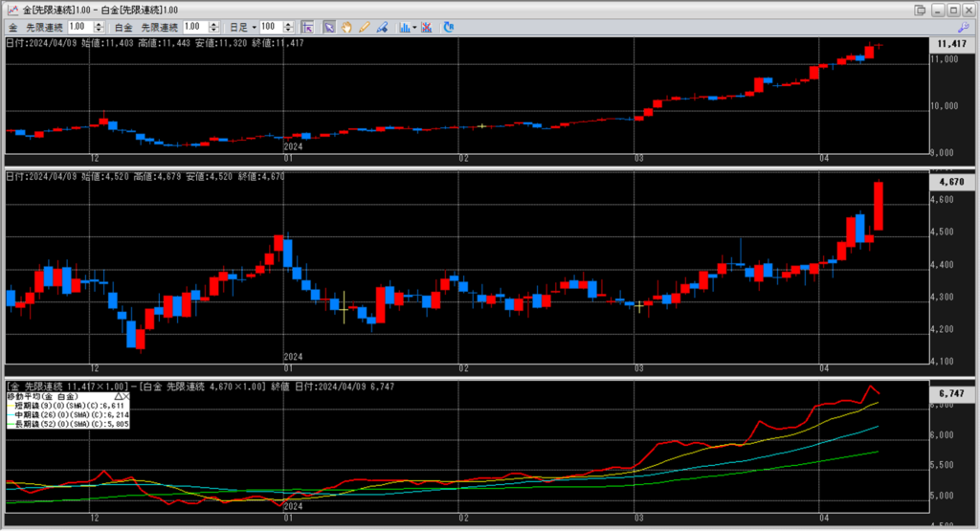Close the 移動平均 legend box
This screenshot has width=980, height=531.
(x=125, y=395)
